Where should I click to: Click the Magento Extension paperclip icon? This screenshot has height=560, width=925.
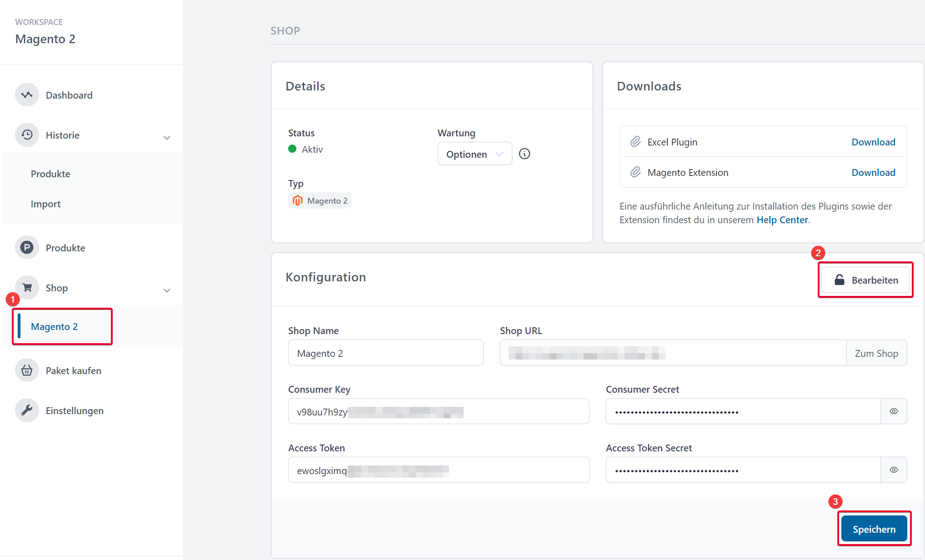click(635, 172)
